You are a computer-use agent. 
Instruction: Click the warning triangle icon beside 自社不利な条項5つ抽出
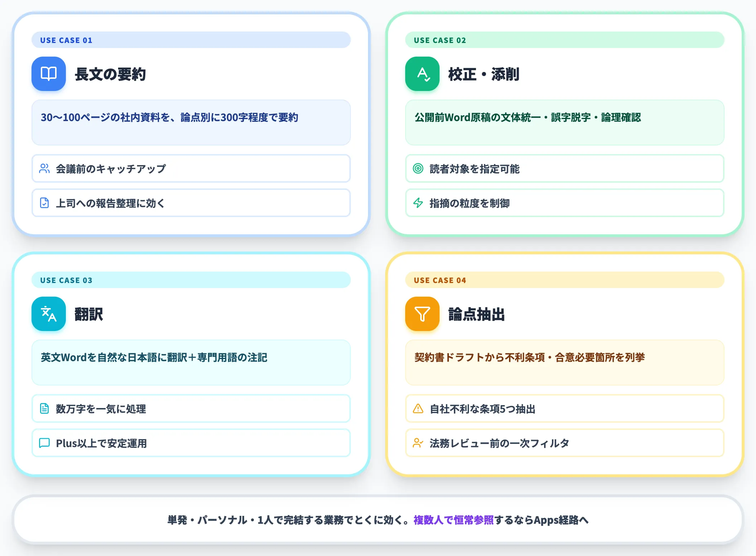[418, 408]
